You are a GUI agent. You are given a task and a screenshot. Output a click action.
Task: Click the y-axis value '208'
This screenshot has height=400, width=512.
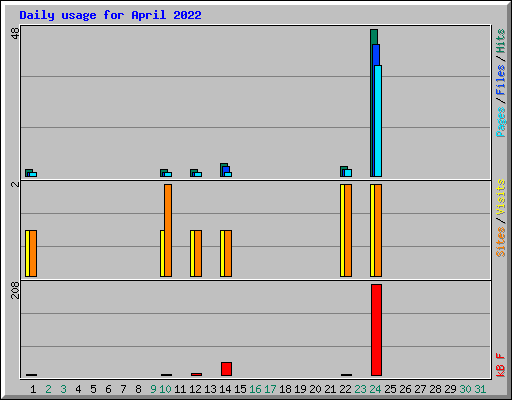coord(15,291)
